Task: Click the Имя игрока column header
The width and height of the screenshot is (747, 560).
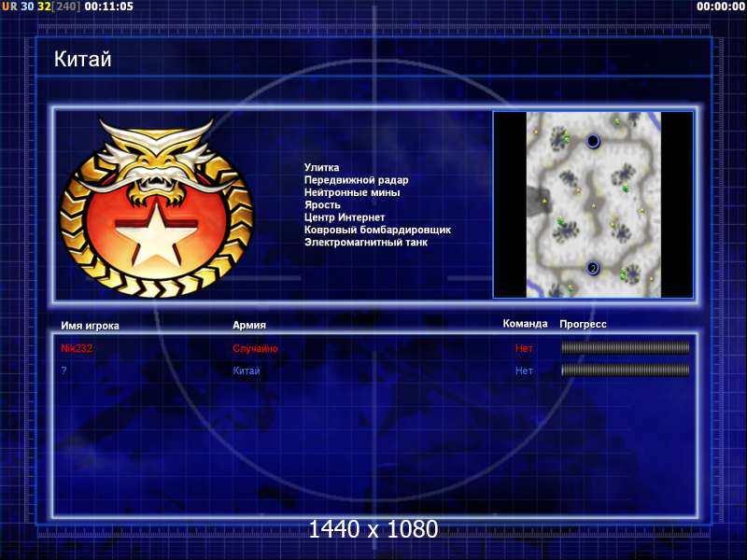Action: point(90,326)
